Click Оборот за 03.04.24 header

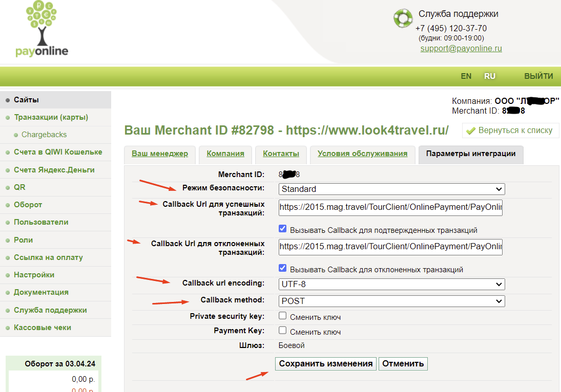pos(60,364)
